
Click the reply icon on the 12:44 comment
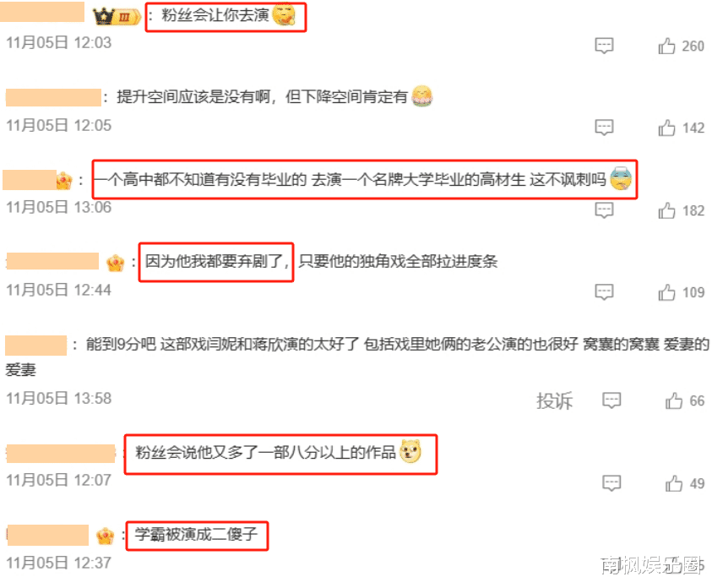pyautogui.click(x=604, y=292)
